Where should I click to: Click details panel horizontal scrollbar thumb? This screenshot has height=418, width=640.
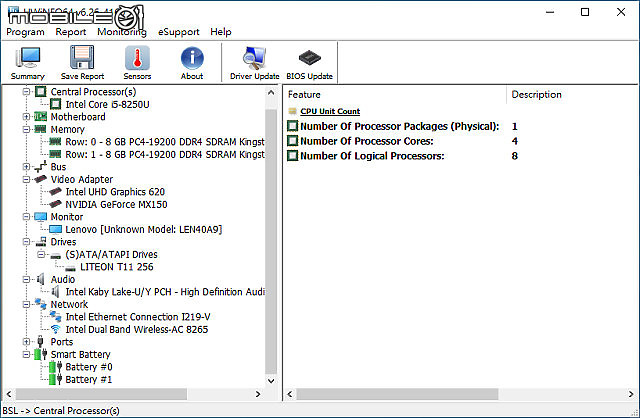click(397, 394)
